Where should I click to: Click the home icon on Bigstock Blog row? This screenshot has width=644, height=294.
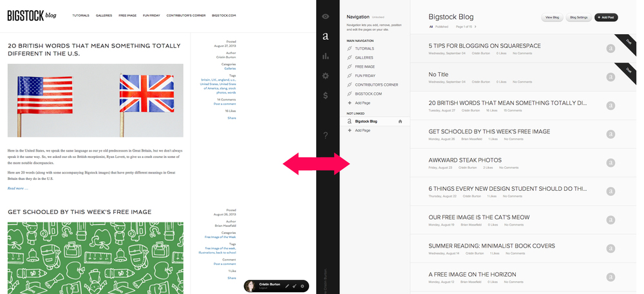click(x=400, y=121)
